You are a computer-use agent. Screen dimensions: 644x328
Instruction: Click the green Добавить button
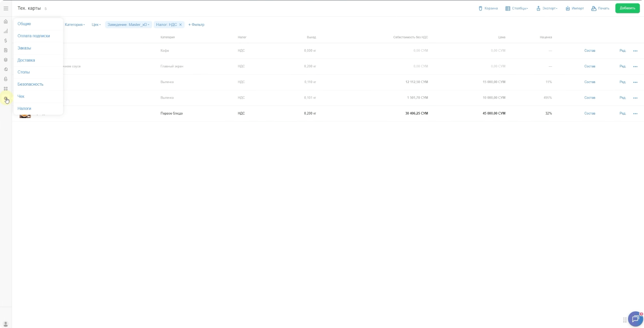click(627, 8)
